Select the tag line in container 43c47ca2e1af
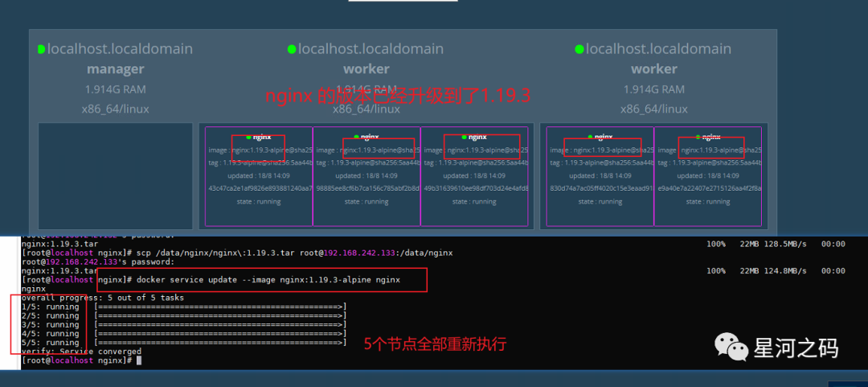This screenshot has width=868, height=387. pos(260,163)
